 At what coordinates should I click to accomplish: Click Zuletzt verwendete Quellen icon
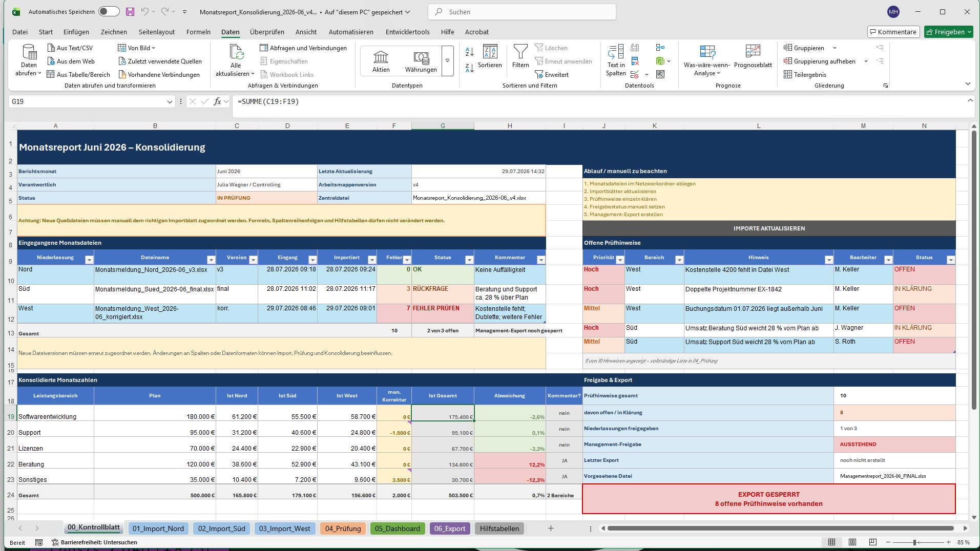point(122,61)
